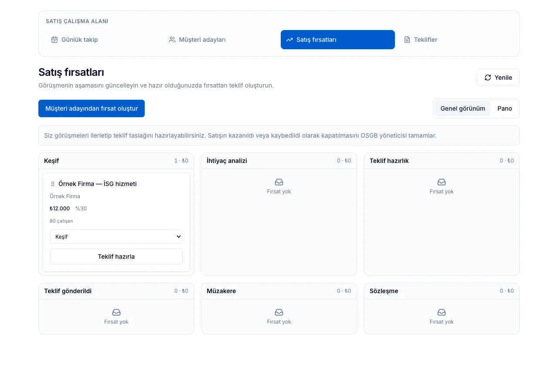Click the Sözleşme column header
Image resolution: width=558 pixels, height=392 pixels.
pos(442,291)
